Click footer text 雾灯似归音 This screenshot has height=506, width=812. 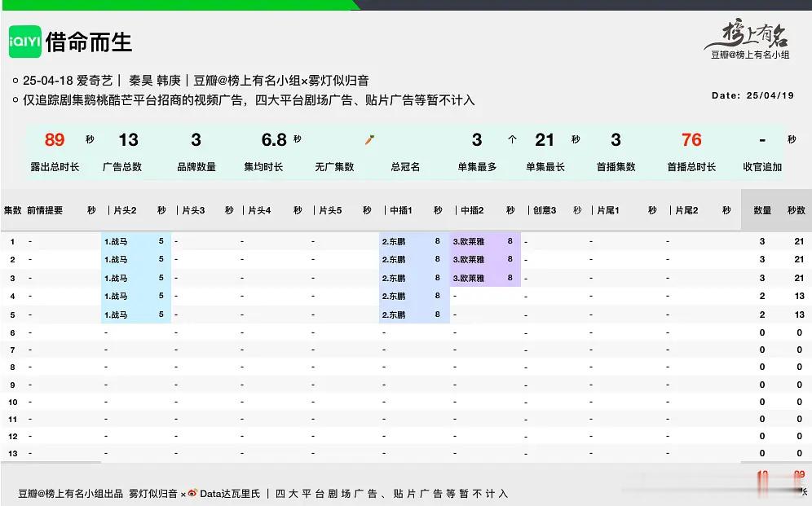(x=152, y=494)
